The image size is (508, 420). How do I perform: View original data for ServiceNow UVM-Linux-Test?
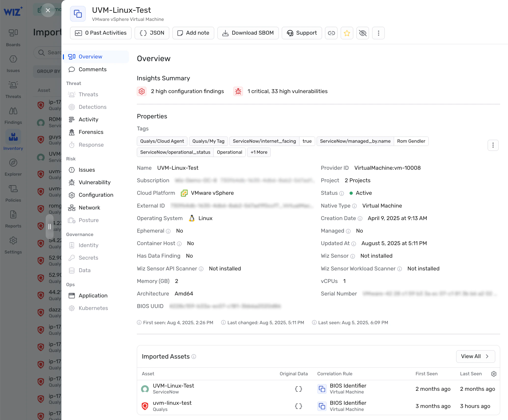coord(298,389)
